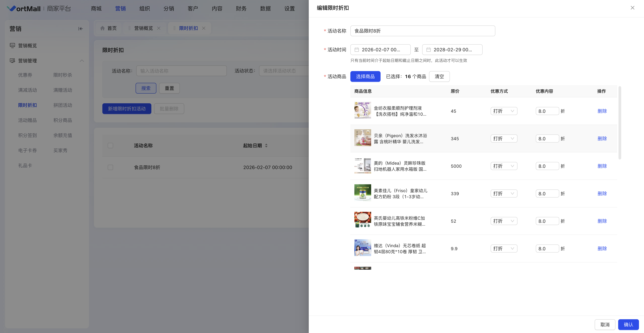Click the 选择商品 button
Viewport: 644px width, 333px height.
(365, 76)
